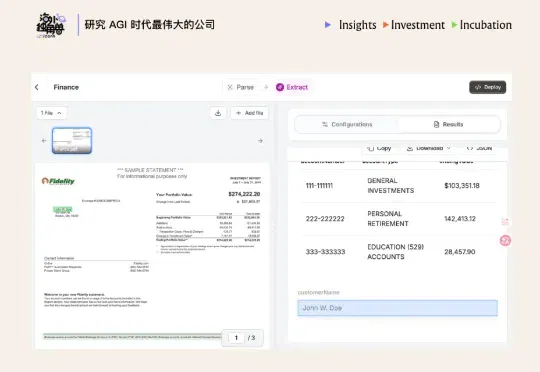Click the Contact Information section heading

(x=59, y=258)
